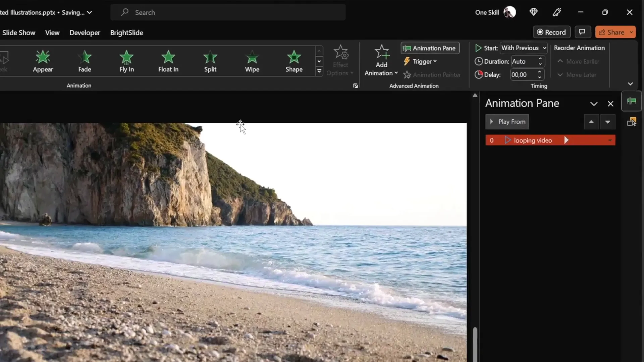Select the Fade animation effect
Screen dimensions: 644x362
(x=85, y=61)
